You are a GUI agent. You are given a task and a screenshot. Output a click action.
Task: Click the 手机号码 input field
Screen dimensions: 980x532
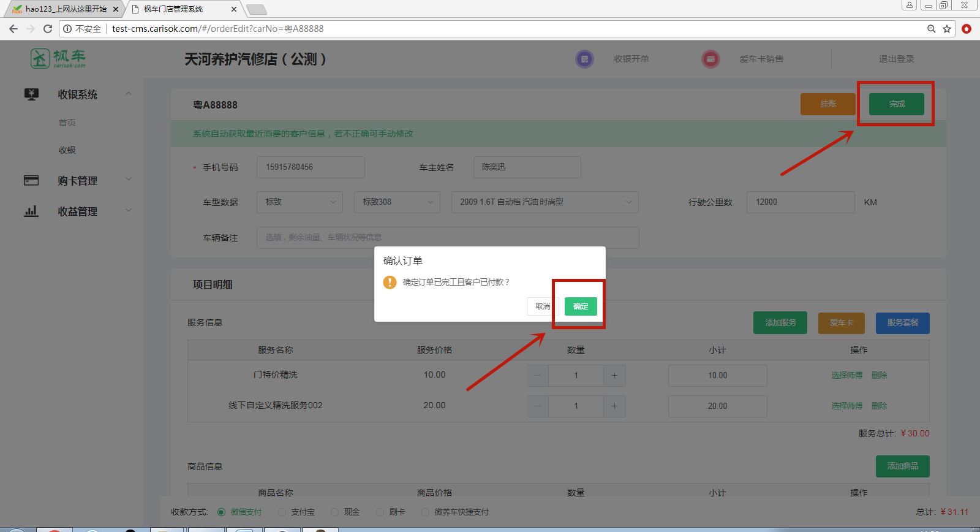coord(311,167)
